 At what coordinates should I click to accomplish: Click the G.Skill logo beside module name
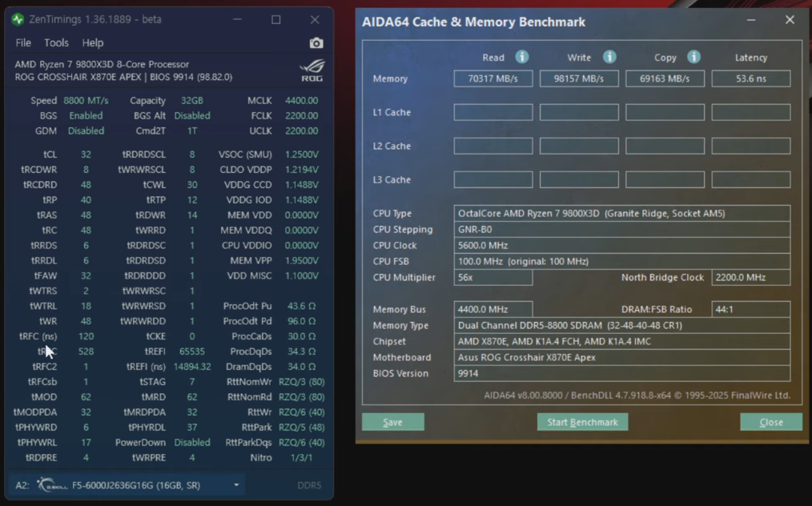pos(52,485)
